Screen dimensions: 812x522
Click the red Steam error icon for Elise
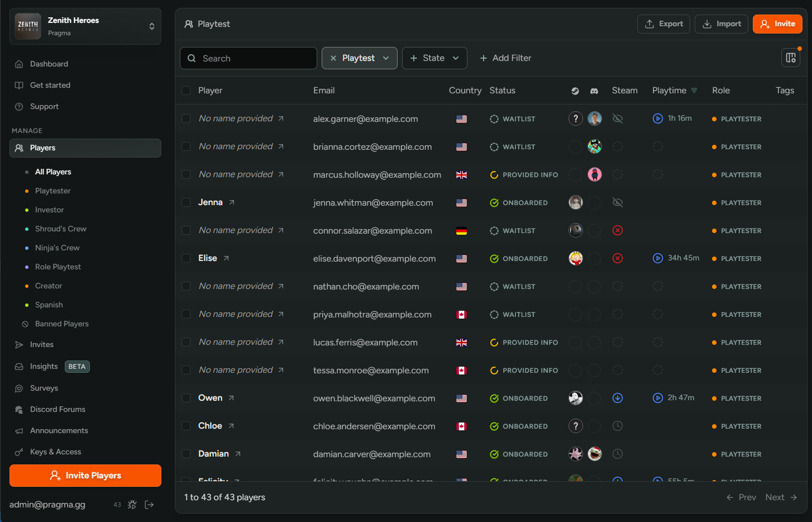(618, 258)
